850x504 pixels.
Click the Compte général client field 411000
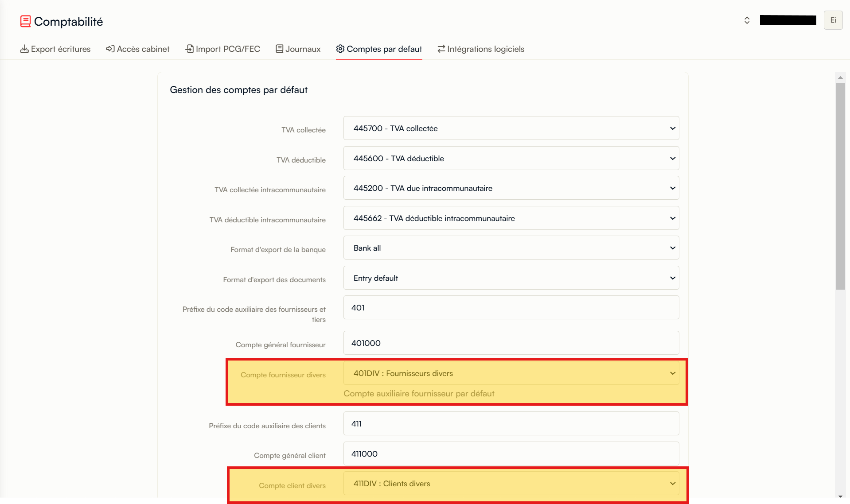pyautogui.click(x=511, y=454)
